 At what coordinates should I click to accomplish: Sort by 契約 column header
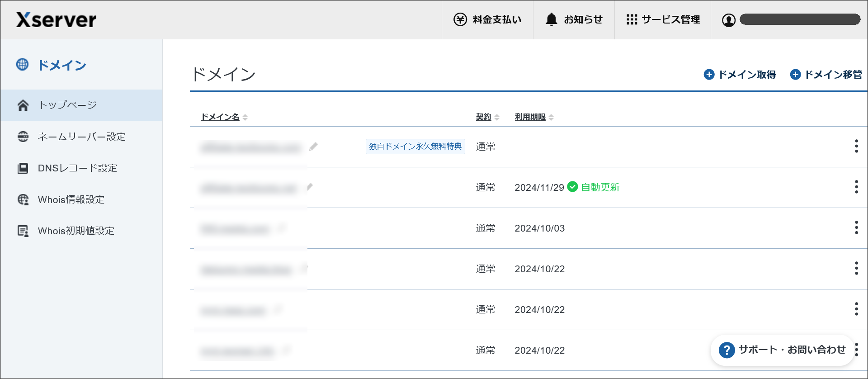click(483, 117)
